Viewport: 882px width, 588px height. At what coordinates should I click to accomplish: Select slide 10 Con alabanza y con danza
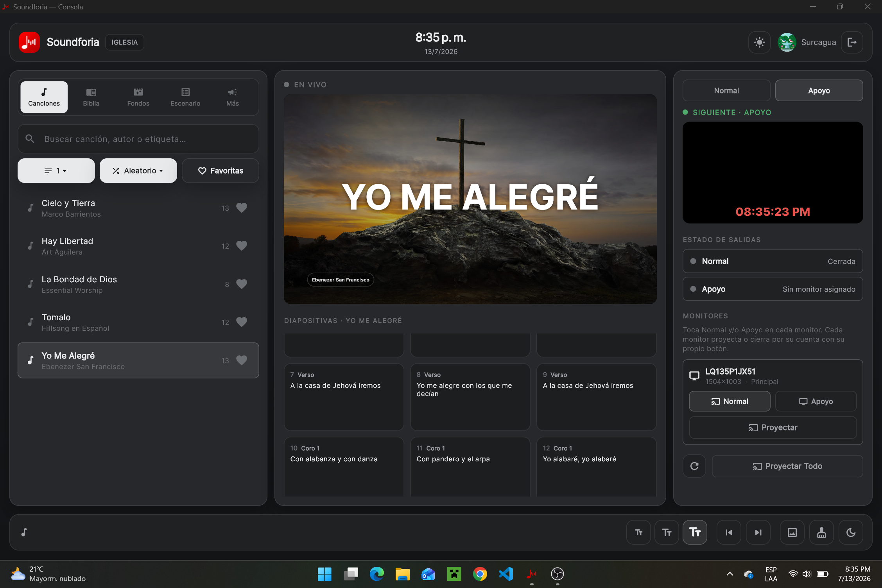tap(344, 467)
